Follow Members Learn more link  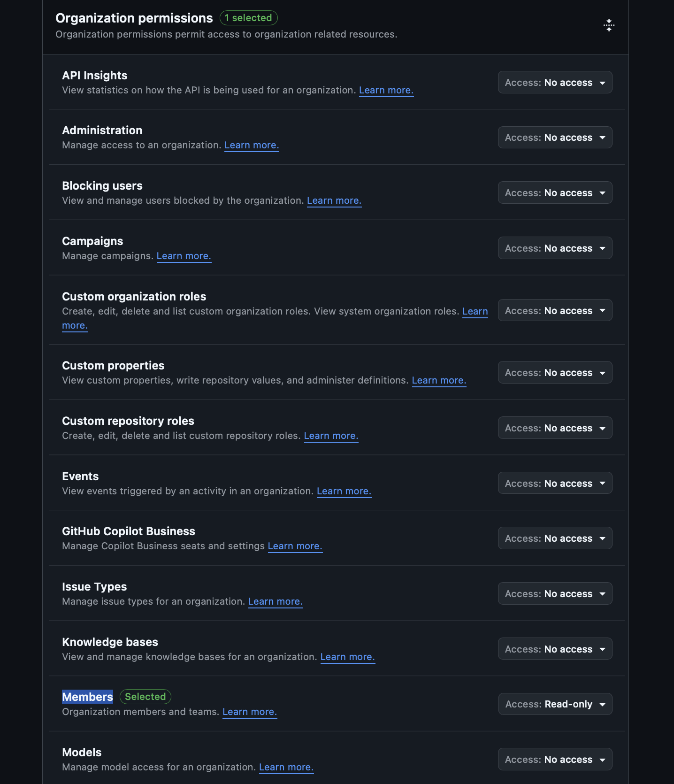[x=250, y=712]
